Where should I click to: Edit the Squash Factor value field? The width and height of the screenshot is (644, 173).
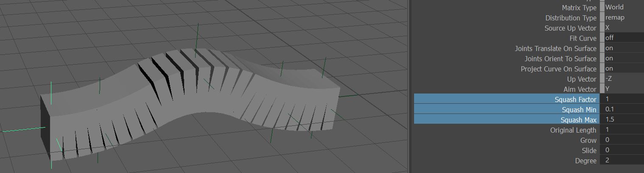622,99
